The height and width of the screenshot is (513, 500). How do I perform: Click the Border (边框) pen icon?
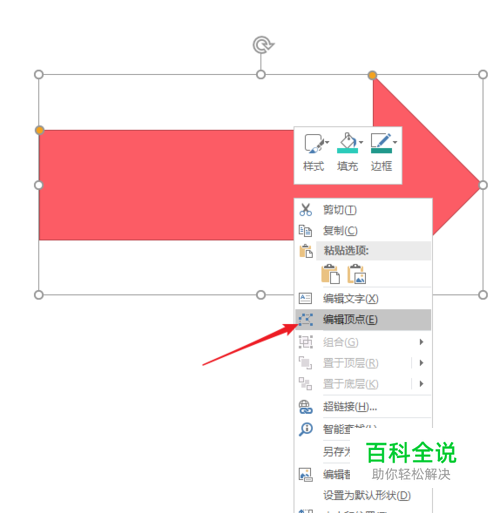coord(381,140)
